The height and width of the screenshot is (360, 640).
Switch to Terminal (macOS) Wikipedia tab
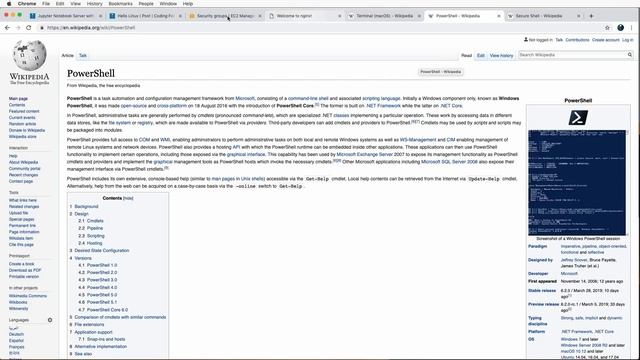pos(384,16)
